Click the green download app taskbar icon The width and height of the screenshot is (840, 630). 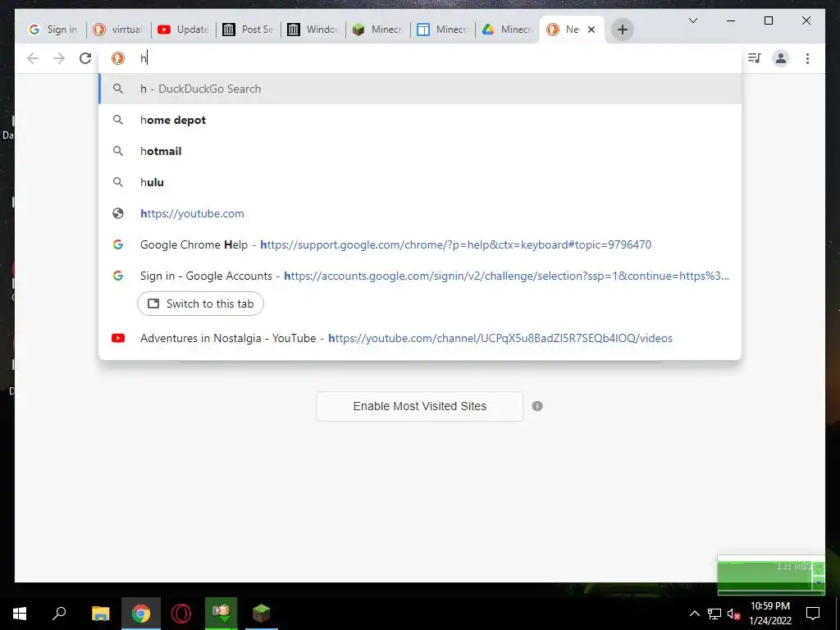tap(221, 614)
